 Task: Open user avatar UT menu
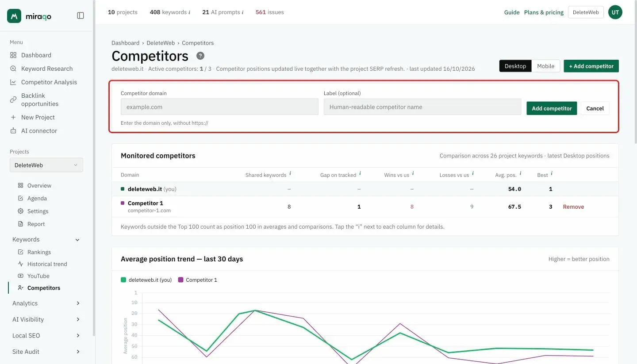click(615, 12)
